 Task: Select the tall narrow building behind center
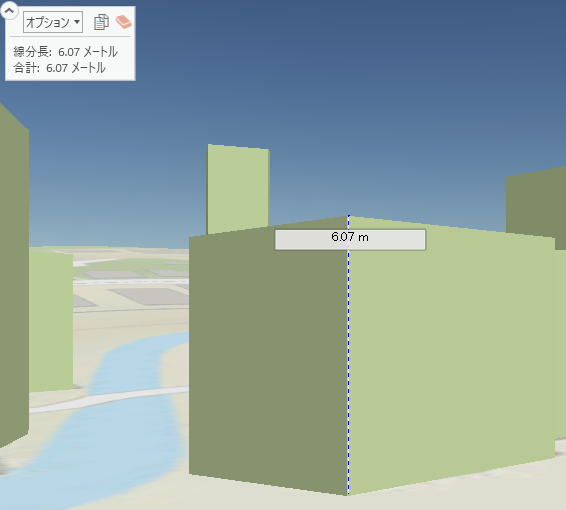point(238,188)
